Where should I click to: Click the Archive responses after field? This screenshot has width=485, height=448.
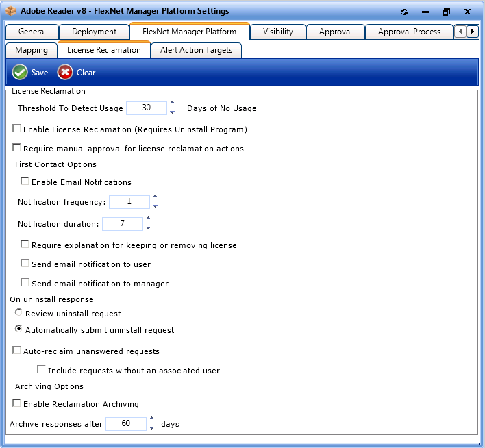click(126, 423)
